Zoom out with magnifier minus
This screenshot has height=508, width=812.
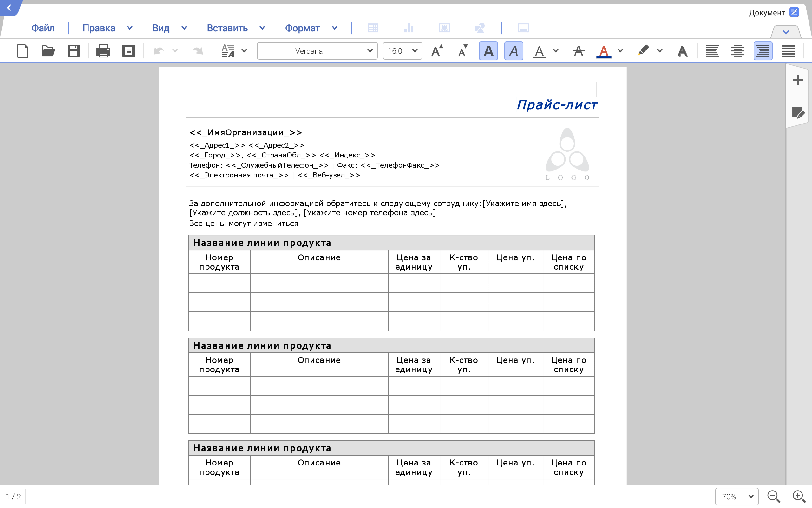click(774, 497)
